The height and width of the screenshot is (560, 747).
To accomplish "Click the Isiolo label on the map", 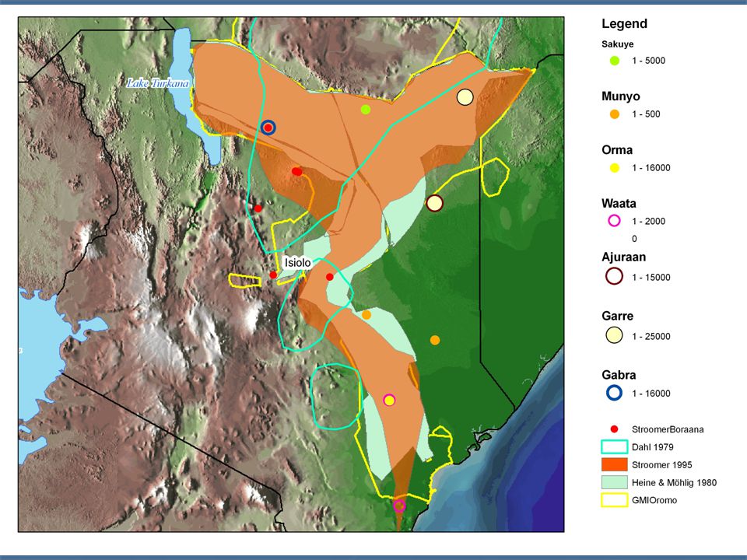I will tap(298, 262).
